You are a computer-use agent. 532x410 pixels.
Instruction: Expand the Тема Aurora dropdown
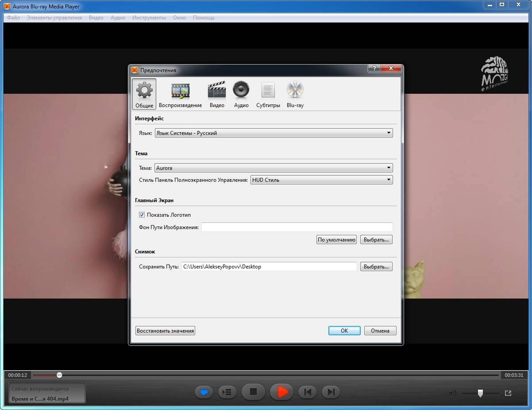[274, 168]
